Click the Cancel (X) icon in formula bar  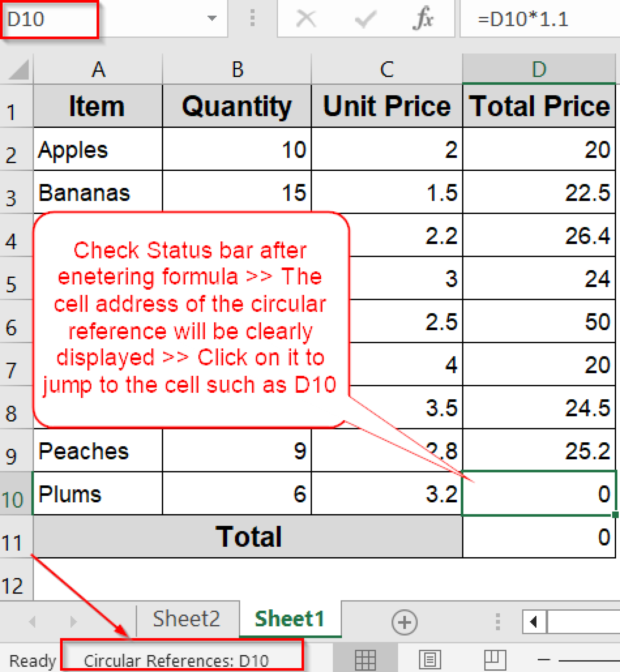tap(306, 18)
